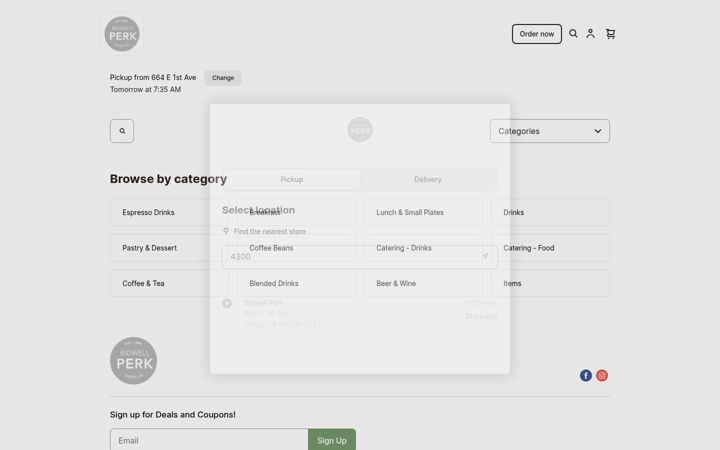Click the Email input field
This screenshot has width=720, height=450.
click(209, 440)
